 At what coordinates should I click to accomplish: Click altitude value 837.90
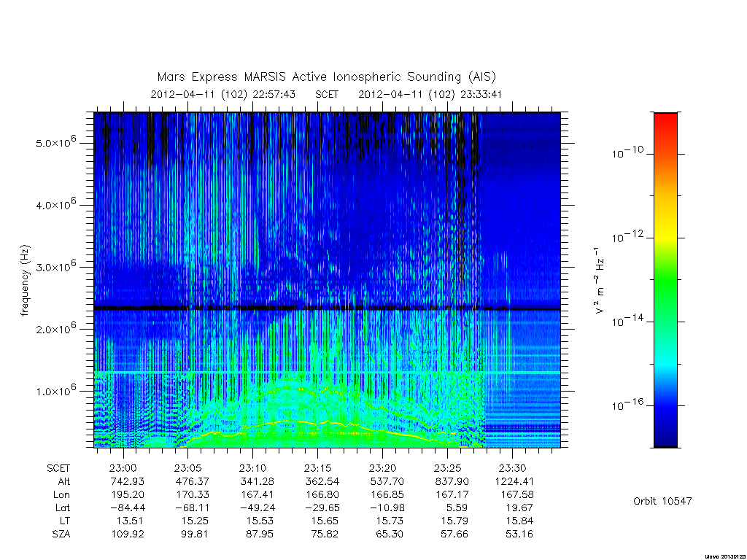[x=452, y=481]
